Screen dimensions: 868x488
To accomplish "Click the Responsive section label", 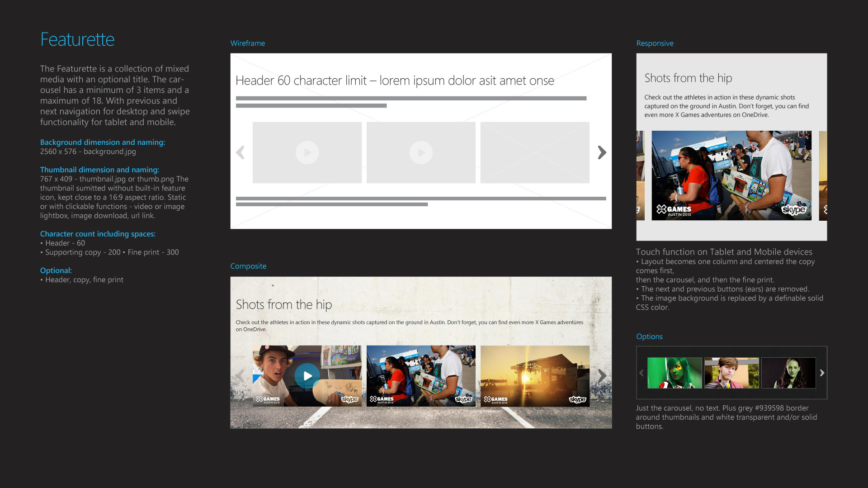I will click(655, 43).
